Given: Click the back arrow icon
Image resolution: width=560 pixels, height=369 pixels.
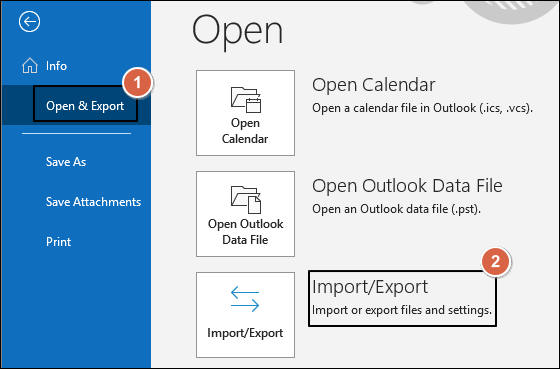Looking at the screenshot, I should 29,21.
